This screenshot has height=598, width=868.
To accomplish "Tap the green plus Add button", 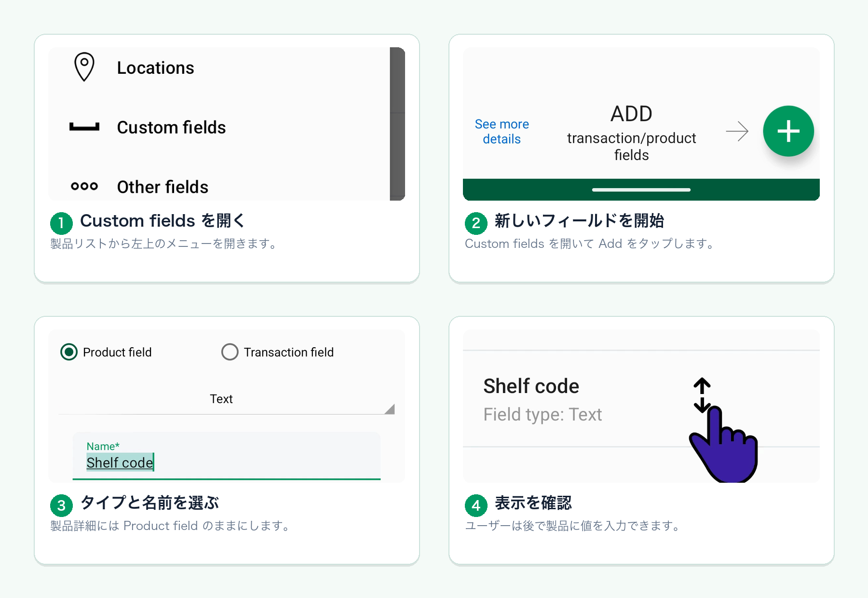I will coord(788,131).
